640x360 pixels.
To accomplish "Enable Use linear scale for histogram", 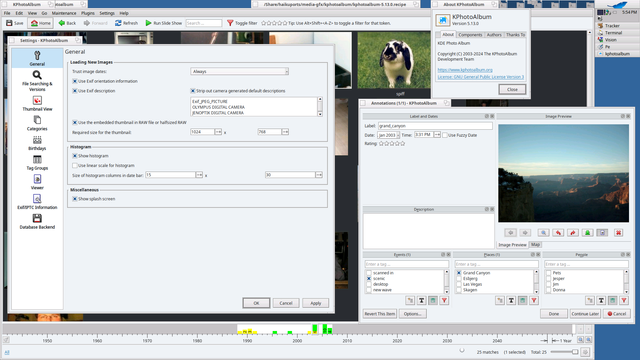I will [75, 166].
